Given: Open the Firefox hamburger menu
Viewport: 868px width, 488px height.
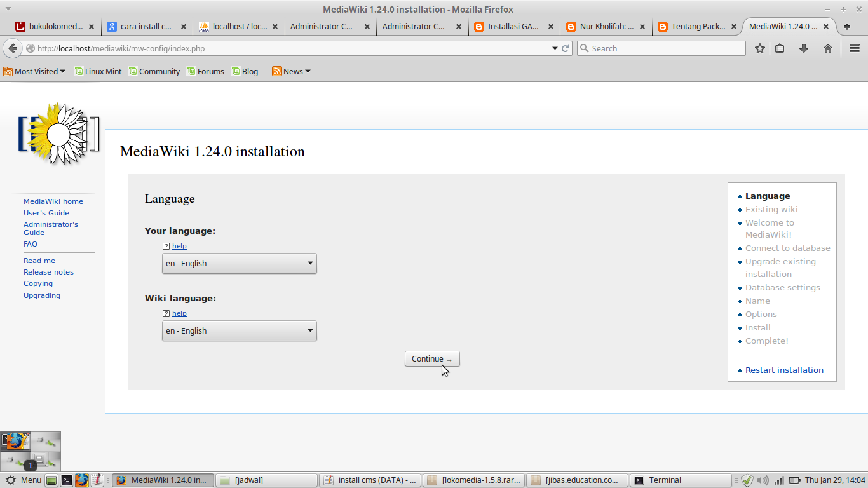Looking at the screenshot, I should (x=855, y=48).
